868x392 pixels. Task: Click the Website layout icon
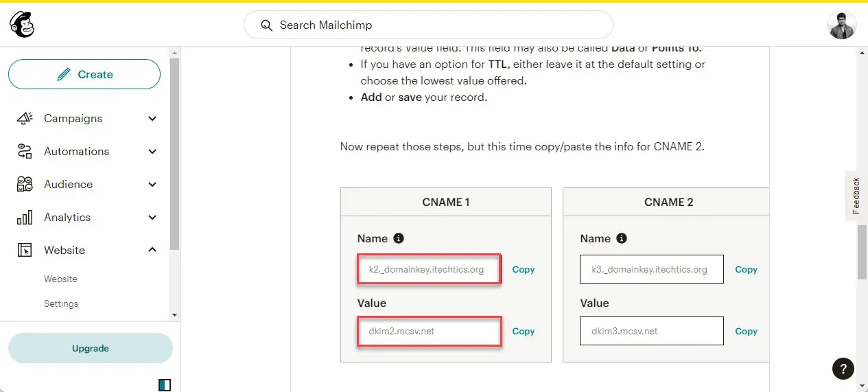point(25,250)
